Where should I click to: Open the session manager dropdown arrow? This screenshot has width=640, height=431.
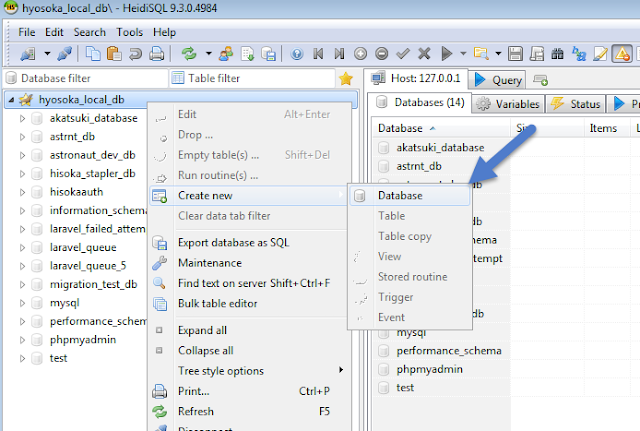47,53
